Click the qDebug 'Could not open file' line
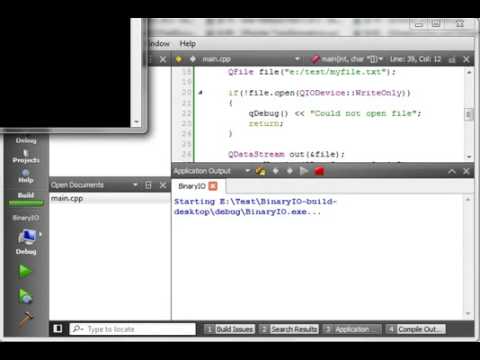The height and width of the screenshot is (360, 480). 335,114
